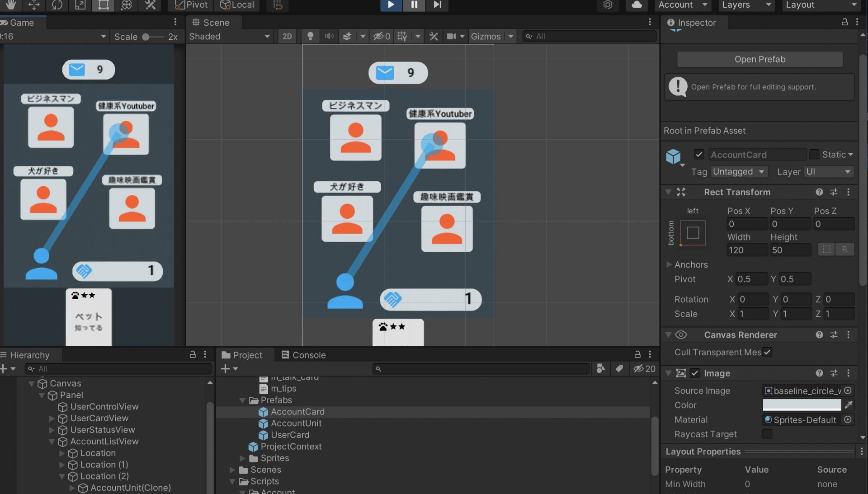
Task: Click the Image Color swatch
Action: point(802,405)
